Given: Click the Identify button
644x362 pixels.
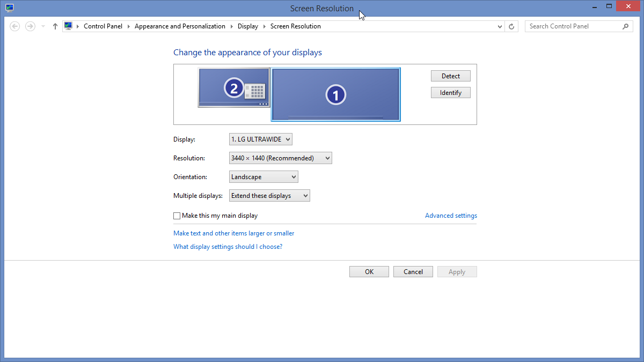Looking at the screenshot, I should [x=451, y=93].
